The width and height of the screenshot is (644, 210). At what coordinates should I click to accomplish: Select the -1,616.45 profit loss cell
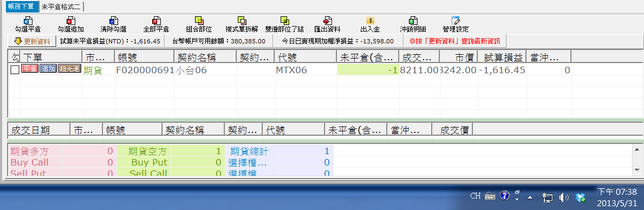(503, 70)
